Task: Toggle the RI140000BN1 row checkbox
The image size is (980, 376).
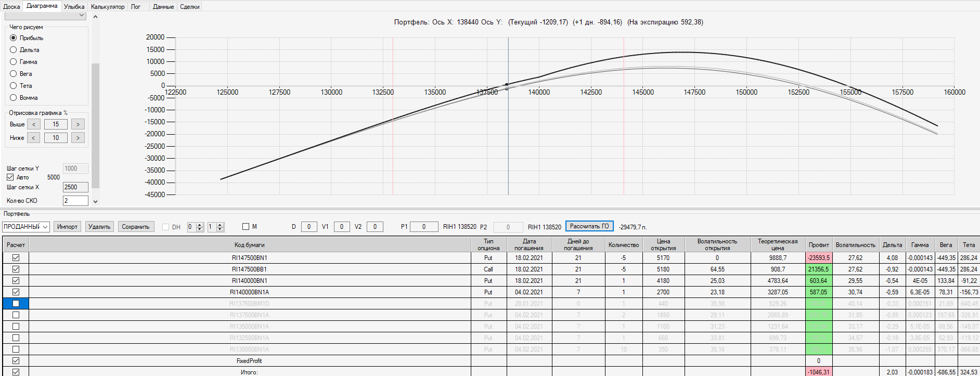Action: tap(16, 281)
